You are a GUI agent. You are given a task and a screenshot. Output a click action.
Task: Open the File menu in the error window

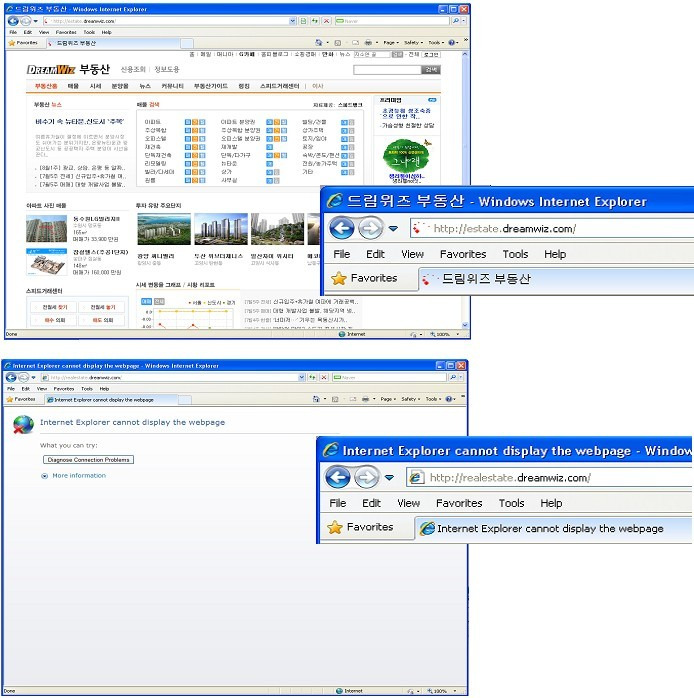[11, 389]
